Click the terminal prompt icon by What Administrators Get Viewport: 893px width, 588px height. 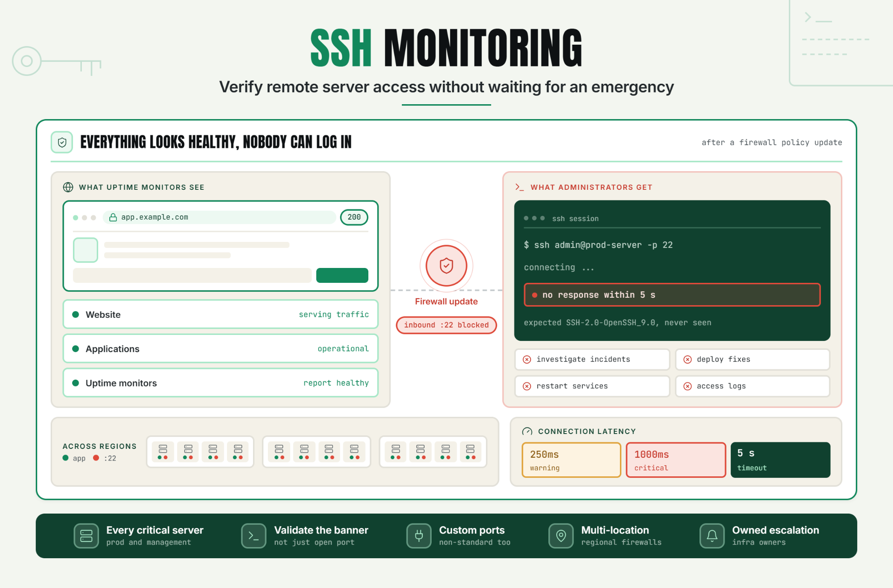pyautogui.click(x=520, y=187)
